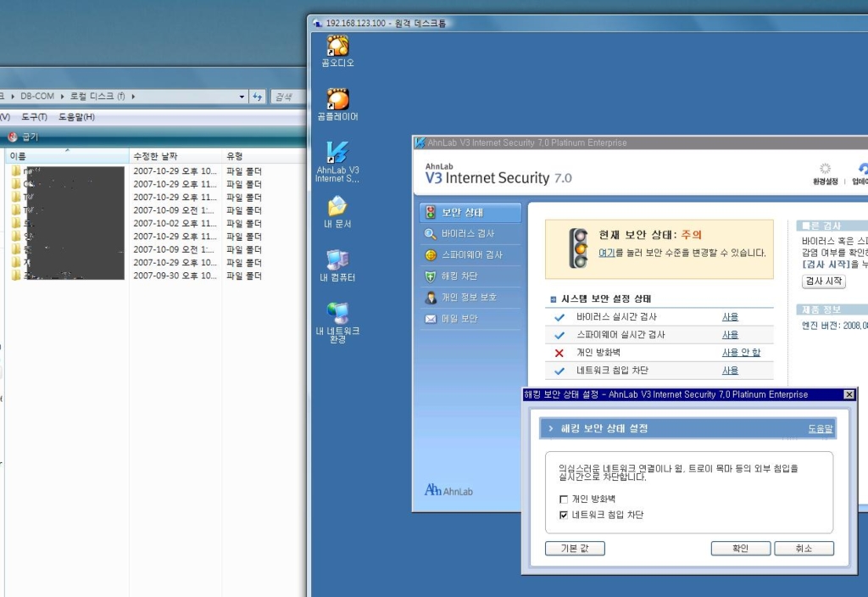Image resolution: width=868 pixels, height=597 pixels.
Task: Open the 곰플레이어 desktop shortcut icon
Action: 337,99
